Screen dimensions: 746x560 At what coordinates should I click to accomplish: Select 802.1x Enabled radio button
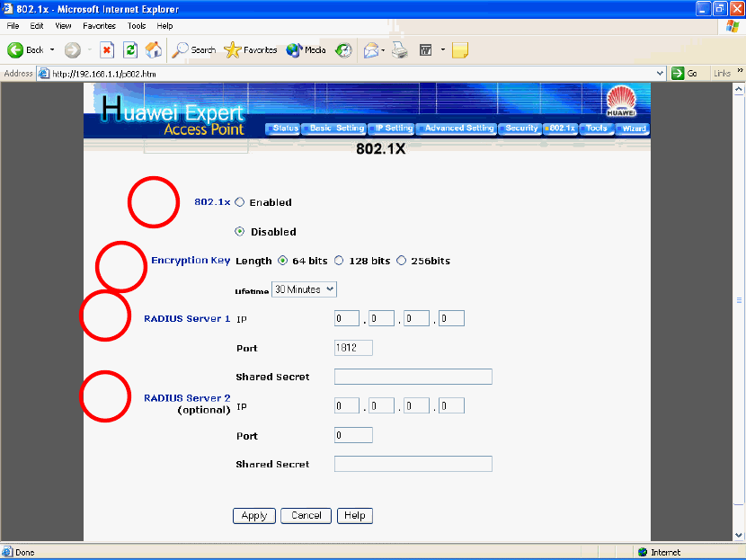pos(240,202)
